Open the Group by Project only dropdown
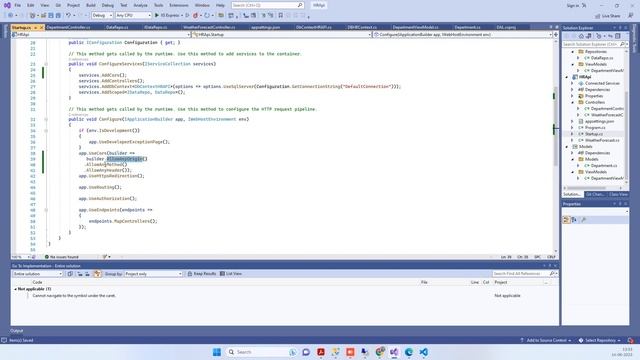Image resolution: width=640 pixels, height=360 pixels. pos(153,273)
